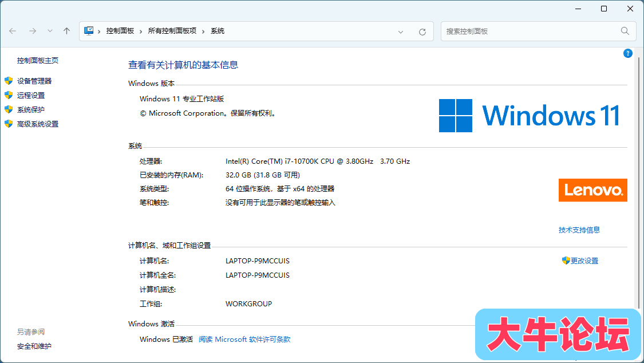The image size is (644, 363).
Task: Close the System window
Action: click(630, 9)
